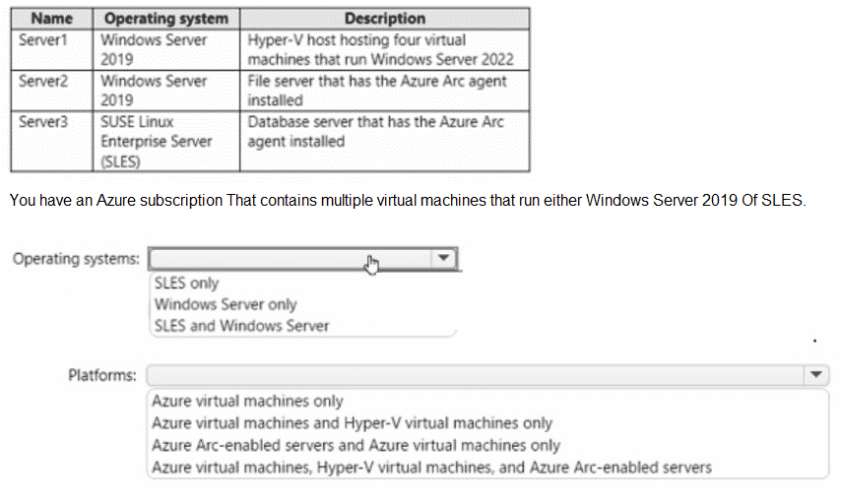Click the Platforms dropdown arrow
Screen dimensions: 841x504
816,375
